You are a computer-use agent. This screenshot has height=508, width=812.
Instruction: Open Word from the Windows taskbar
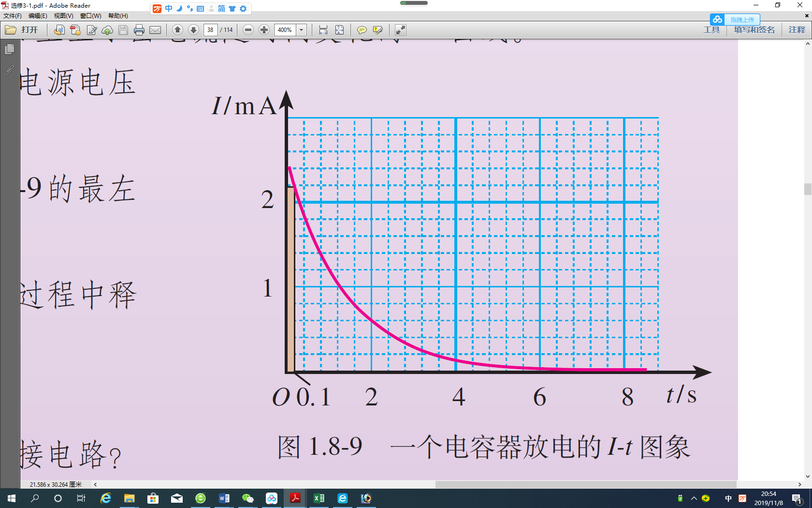224,498
